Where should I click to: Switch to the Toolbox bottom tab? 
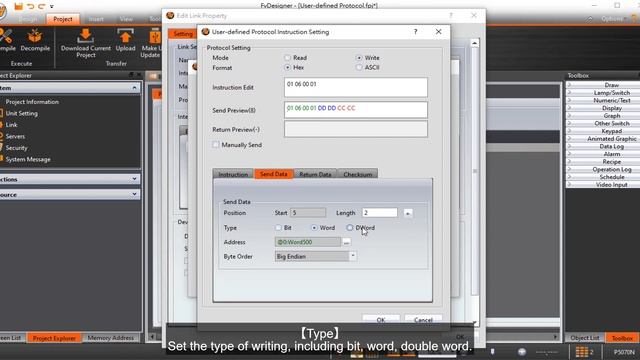click(622, 338)
